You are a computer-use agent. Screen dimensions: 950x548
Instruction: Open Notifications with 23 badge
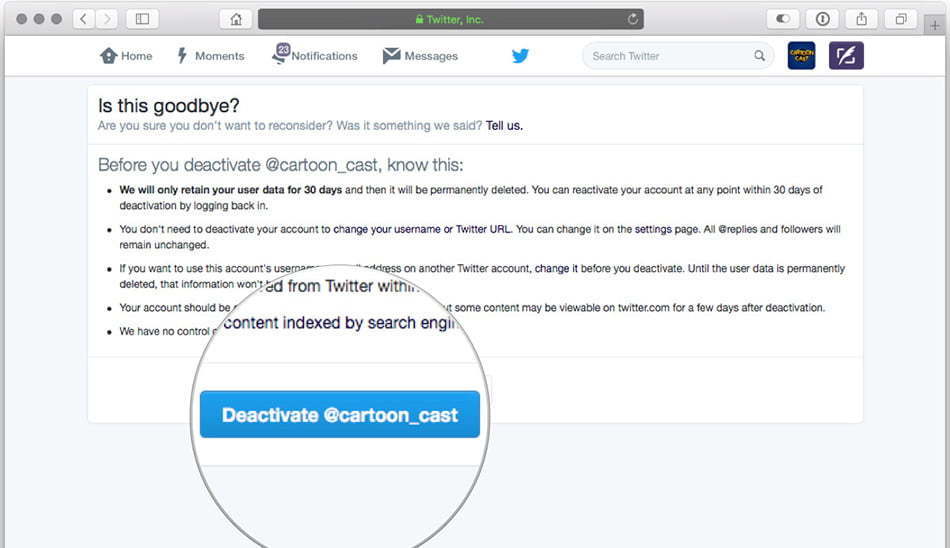[x=315, y=55]
